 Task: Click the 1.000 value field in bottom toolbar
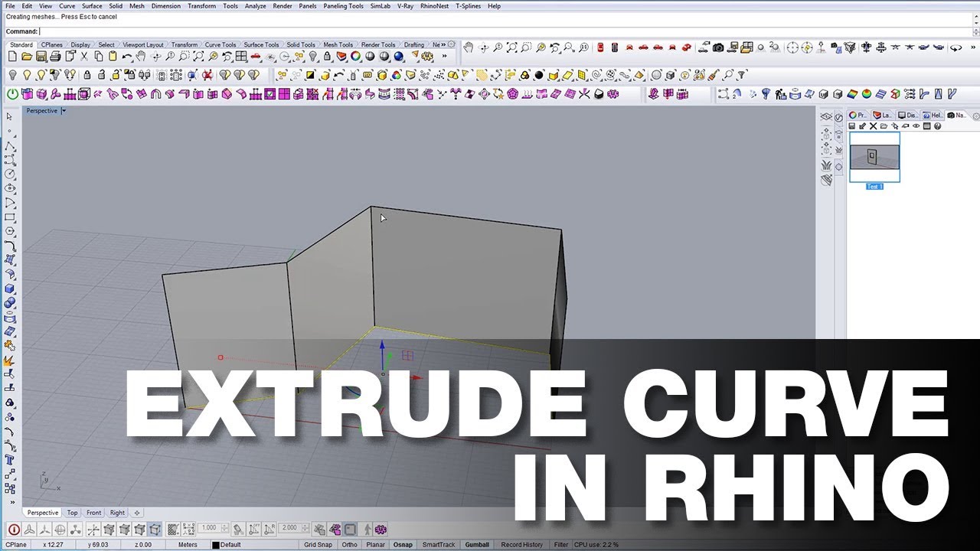[208, 529]
